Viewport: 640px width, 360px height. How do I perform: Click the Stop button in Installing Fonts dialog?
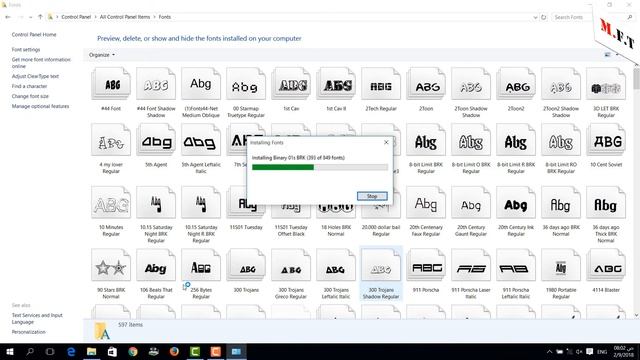point(372,196)
